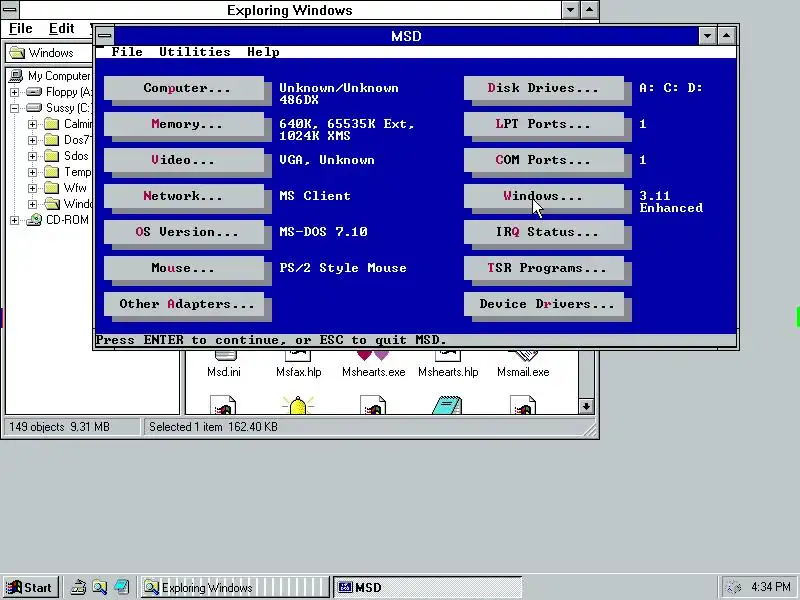
Task: Open Mouse... details
Action: pyautogui.click(x=184, y=268)
